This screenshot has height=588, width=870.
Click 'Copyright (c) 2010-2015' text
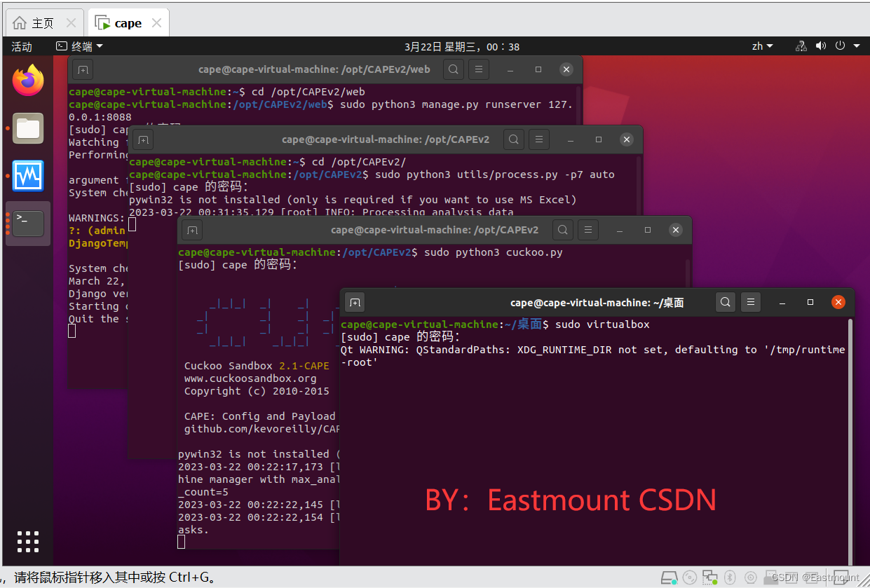pyautogui.click(x=257, y=391)
